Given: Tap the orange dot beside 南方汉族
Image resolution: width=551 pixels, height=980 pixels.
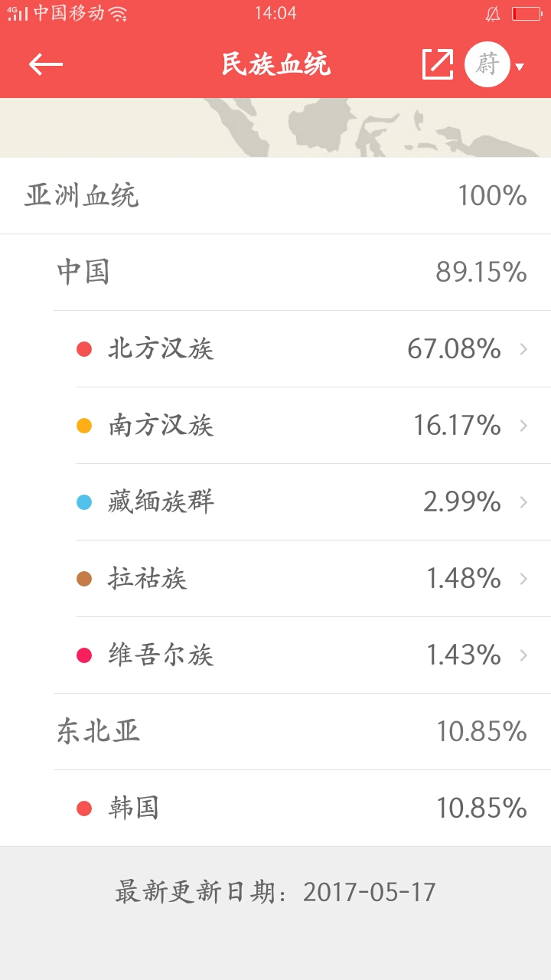Looking at the screenshot, I should (84, 426).
